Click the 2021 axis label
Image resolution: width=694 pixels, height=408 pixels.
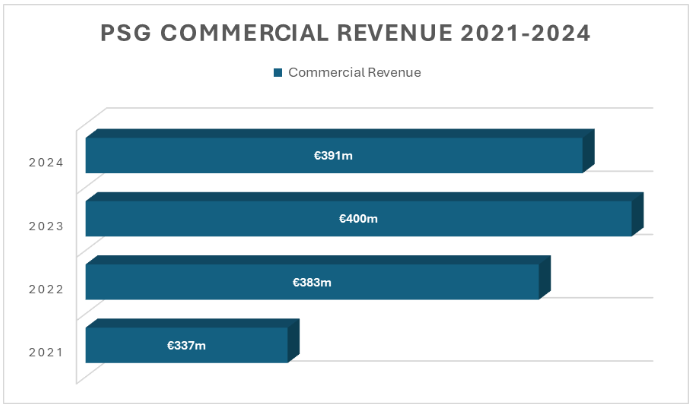click(x=46, y=353)
